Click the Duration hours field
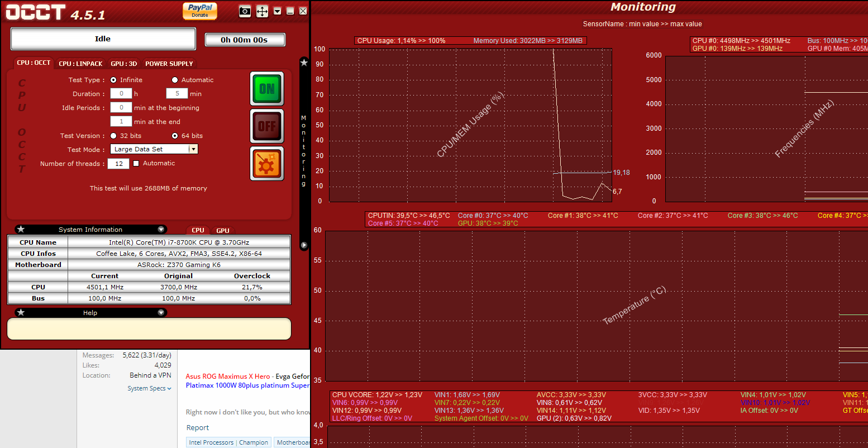Image resolution: width=868 pixels, height=448 pixels. pyautogui.click(x=121, y=93)
